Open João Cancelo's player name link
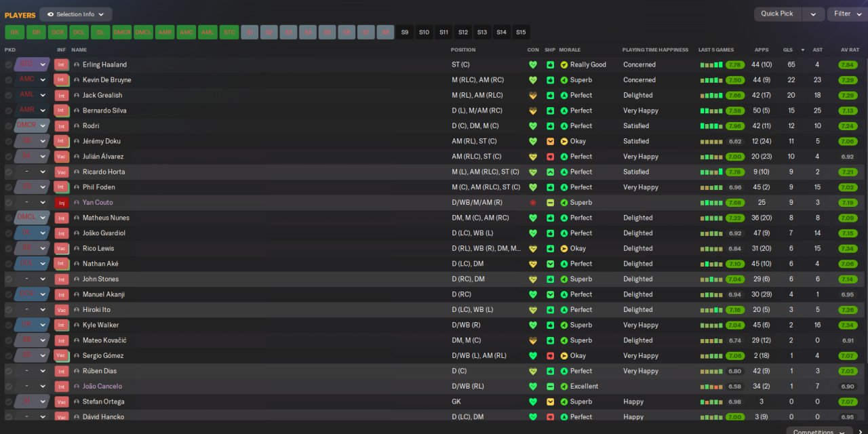Screen dimensions: 868x434 click(x=102, y=387)
